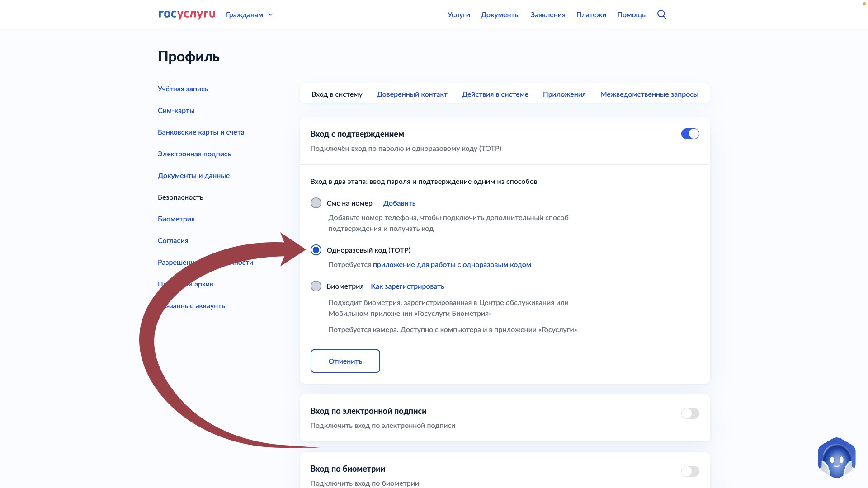Click the Госуслуги logo
This screenshot has width=868, height=488.
187,14
